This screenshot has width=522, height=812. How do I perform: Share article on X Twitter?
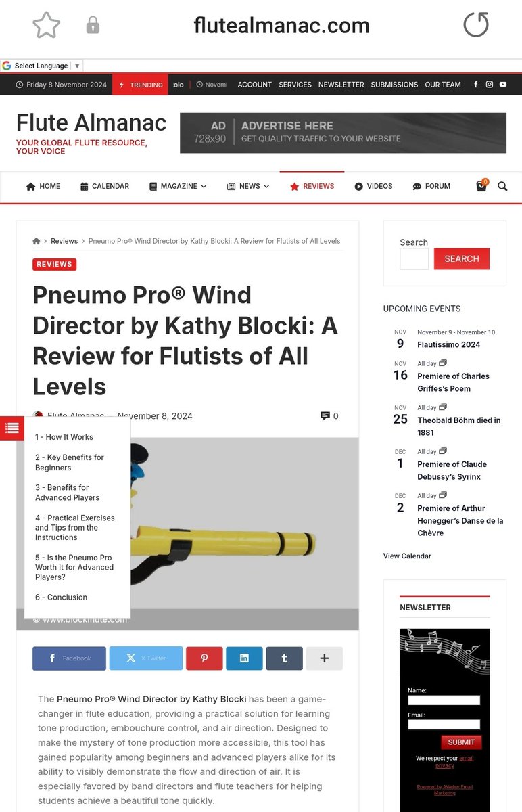coord(146,658)
